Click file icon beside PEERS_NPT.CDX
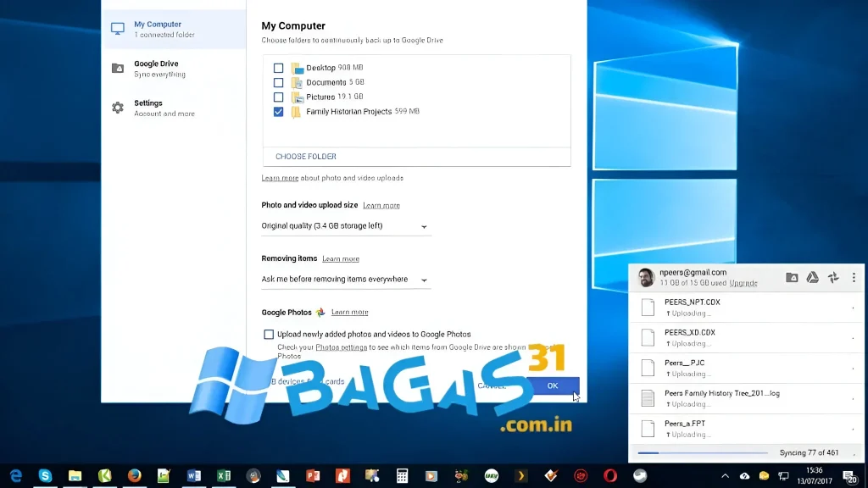This screenshot has width=868, height=488. (648, 307)
